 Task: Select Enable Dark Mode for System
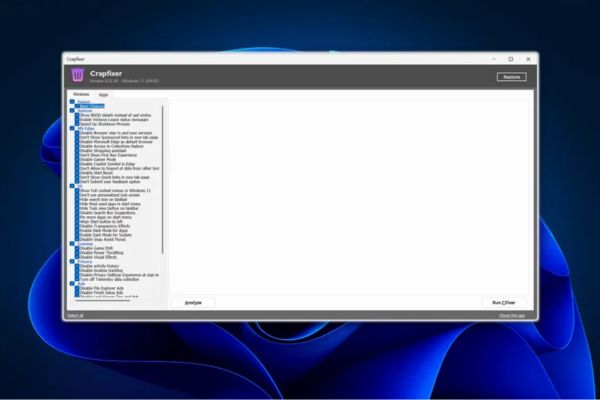106,235
